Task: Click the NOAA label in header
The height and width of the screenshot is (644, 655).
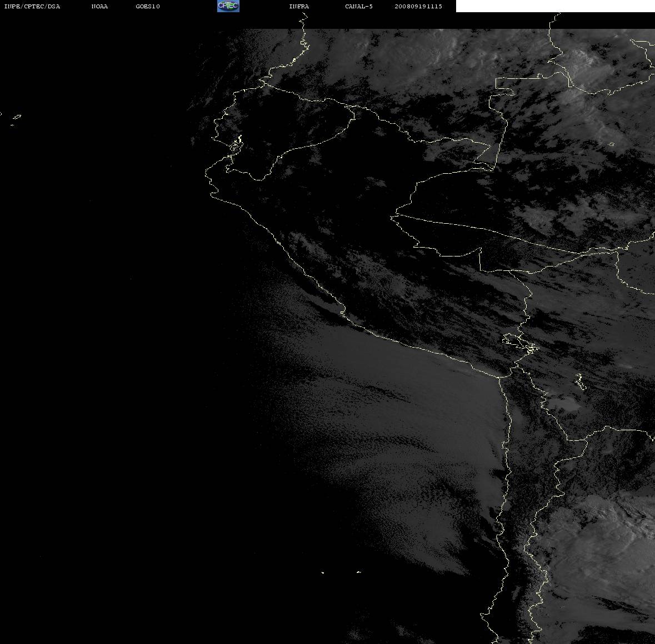Action: pos(99,6)
